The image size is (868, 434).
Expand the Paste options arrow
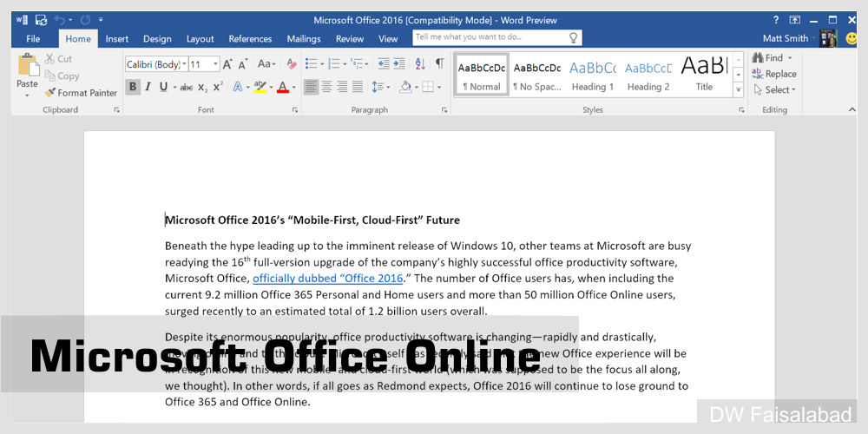(27, 95)
